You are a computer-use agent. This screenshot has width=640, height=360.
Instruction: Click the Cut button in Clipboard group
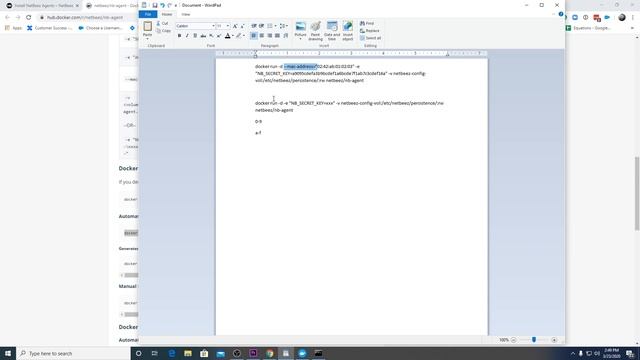[162, 23]
